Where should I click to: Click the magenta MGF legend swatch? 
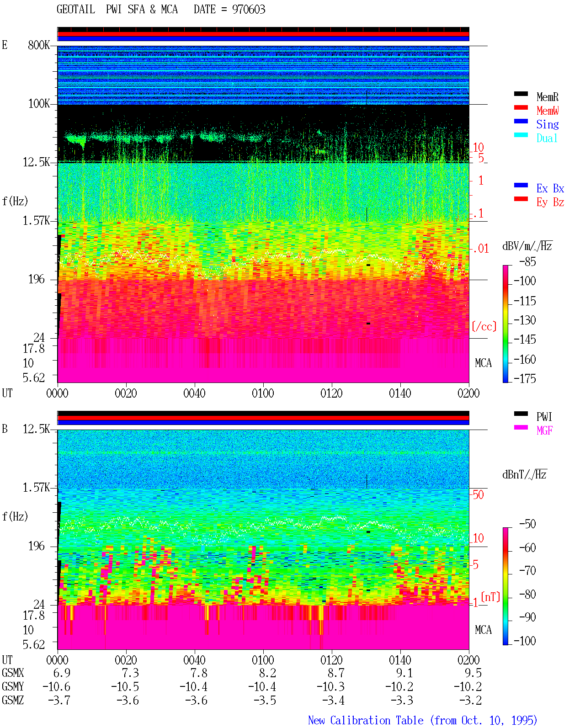click(521, 427)
